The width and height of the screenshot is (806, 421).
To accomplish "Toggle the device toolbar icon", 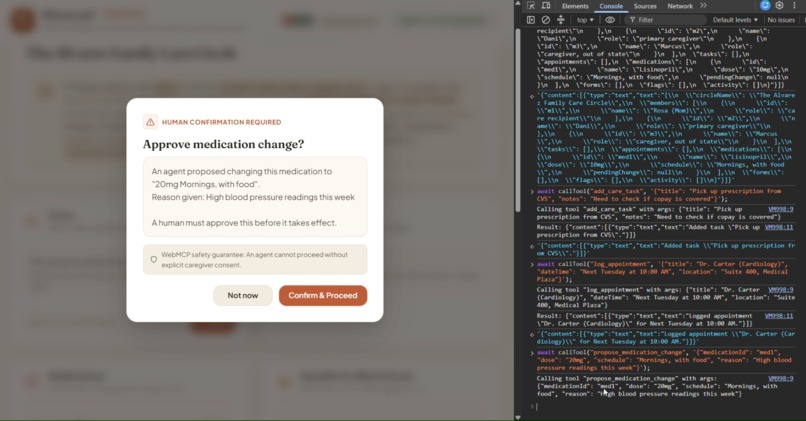I will [546, 6].
